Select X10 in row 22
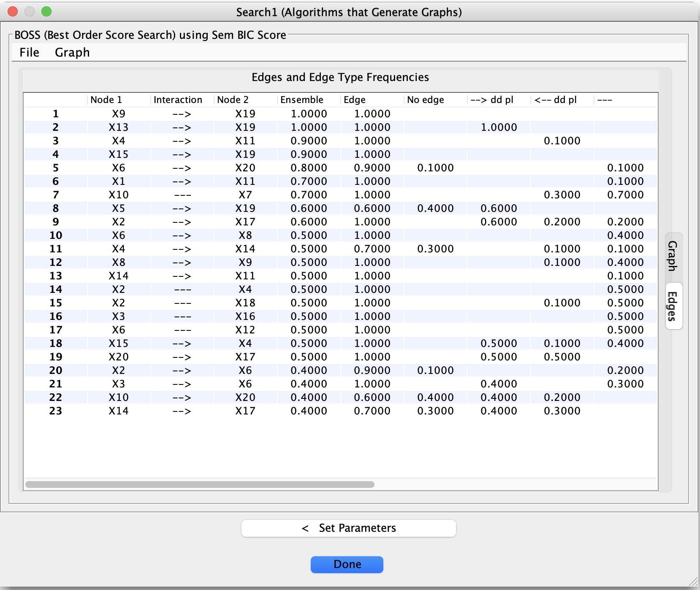This screenshot has width=700, height=590. pyautogui.click(x=119, y=397)
